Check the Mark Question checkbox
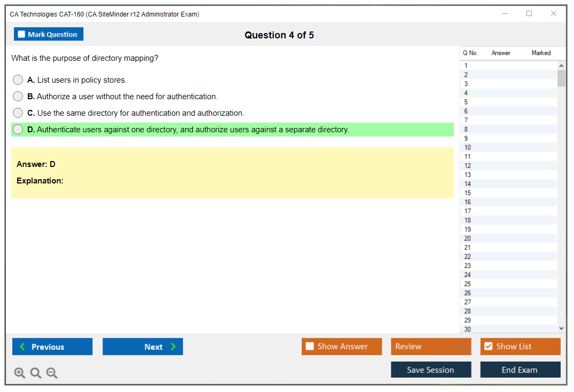The height and width of the screenshot is (392, 574). (x=21, y=35)
